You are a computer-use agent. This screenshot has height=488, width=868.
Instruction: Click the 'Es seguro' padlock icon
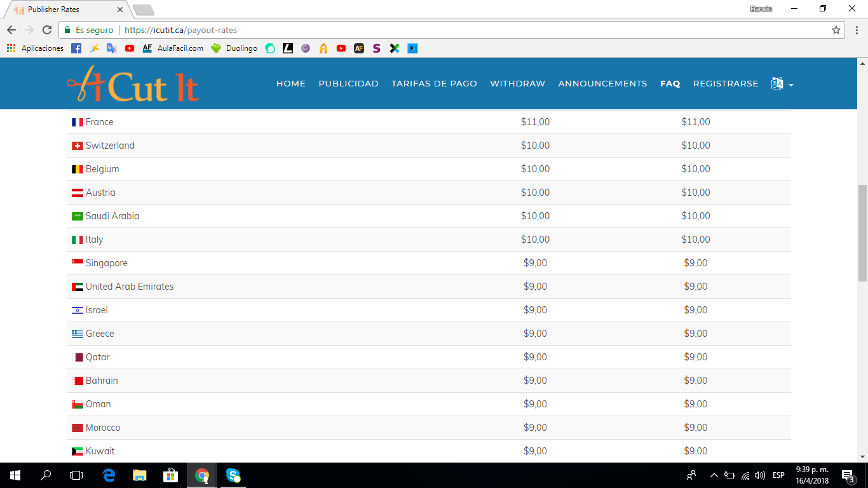(67, 29)
